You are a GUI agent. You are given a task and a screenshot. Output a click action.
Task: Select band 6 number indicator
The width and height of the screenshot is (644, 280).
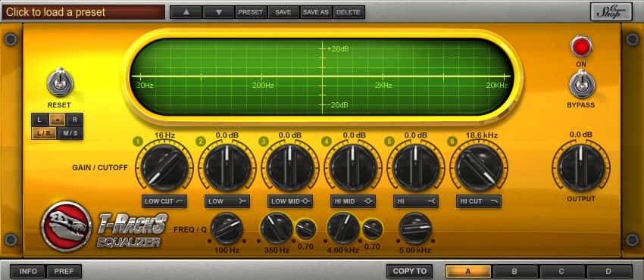[452, 142]
